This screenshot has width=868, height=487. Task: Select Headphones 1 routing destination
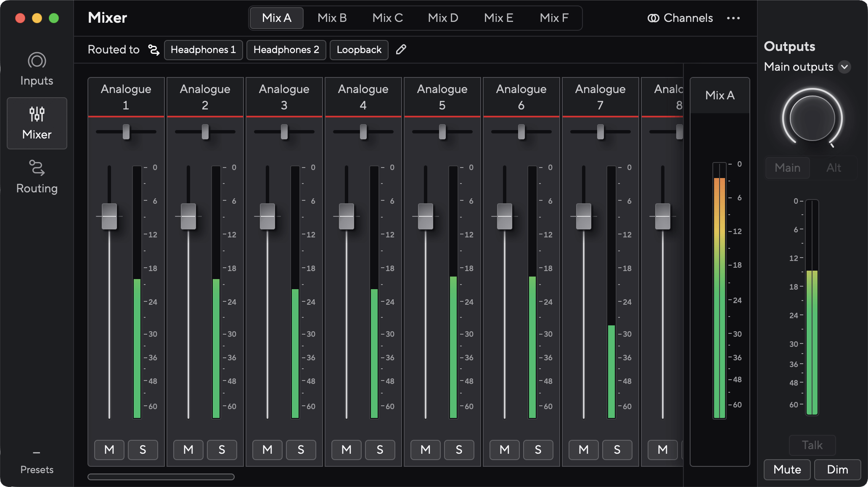pos(203,50)
